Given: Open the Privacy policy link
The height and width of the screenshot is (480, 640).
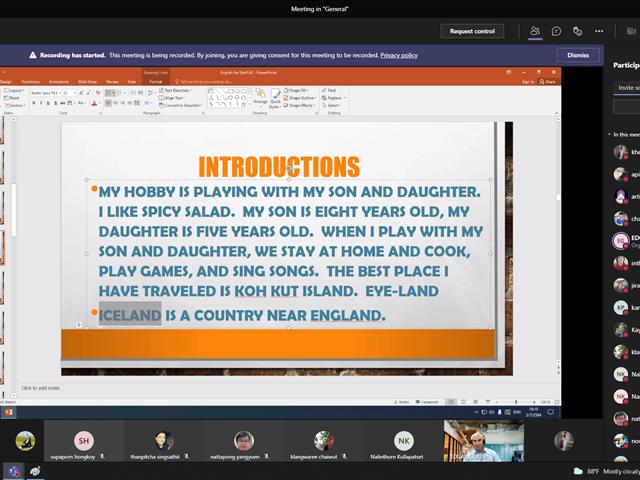Looking at the screenshot, I should (399, 55).
